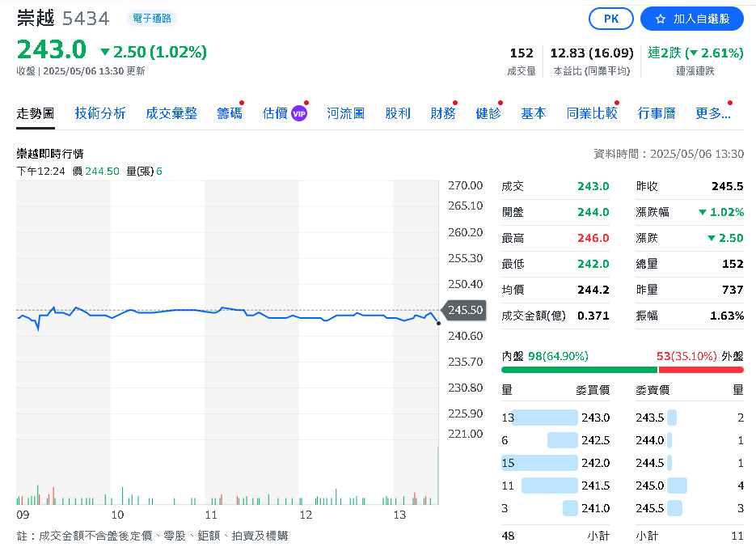Click the 內盤 98(64.90%) label

pos(545,356)
